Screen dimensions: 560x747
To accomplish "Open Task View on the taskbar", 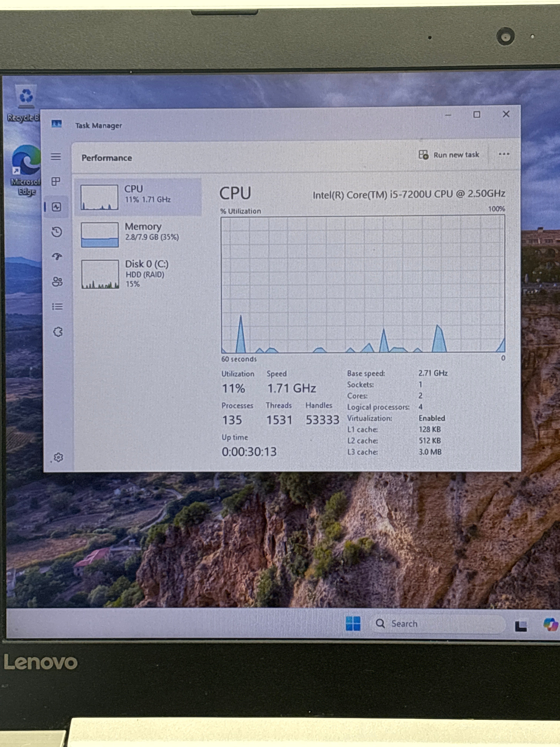I will pos(521,626).
